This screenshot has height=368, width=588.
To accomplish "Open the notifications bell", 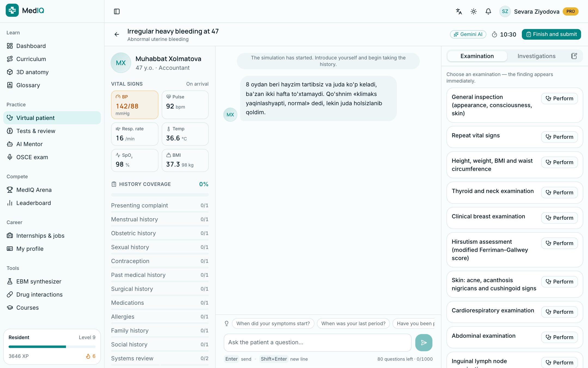I will pyautogui.click(x=488, y=11).
